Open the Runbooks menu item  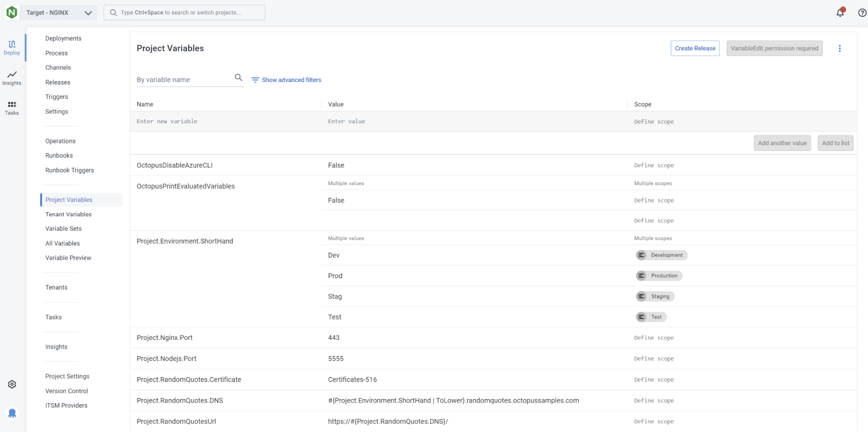point(59,156)
